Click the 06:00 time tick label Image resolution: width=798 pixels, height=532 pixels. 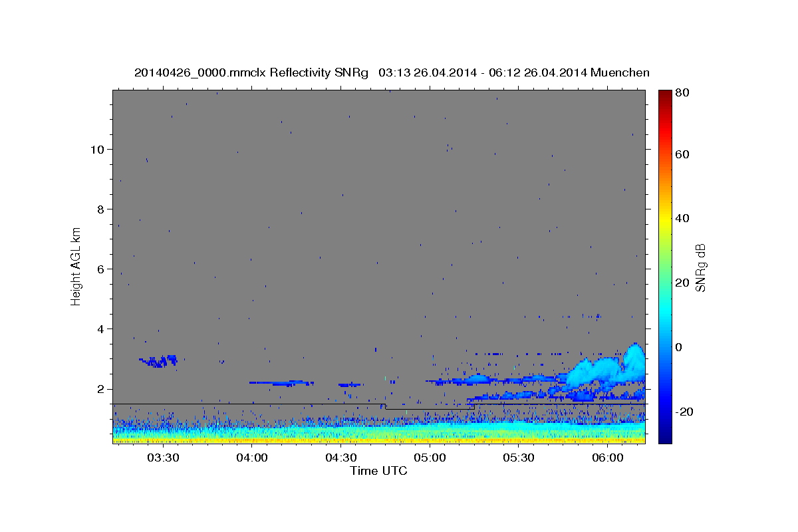608,458
